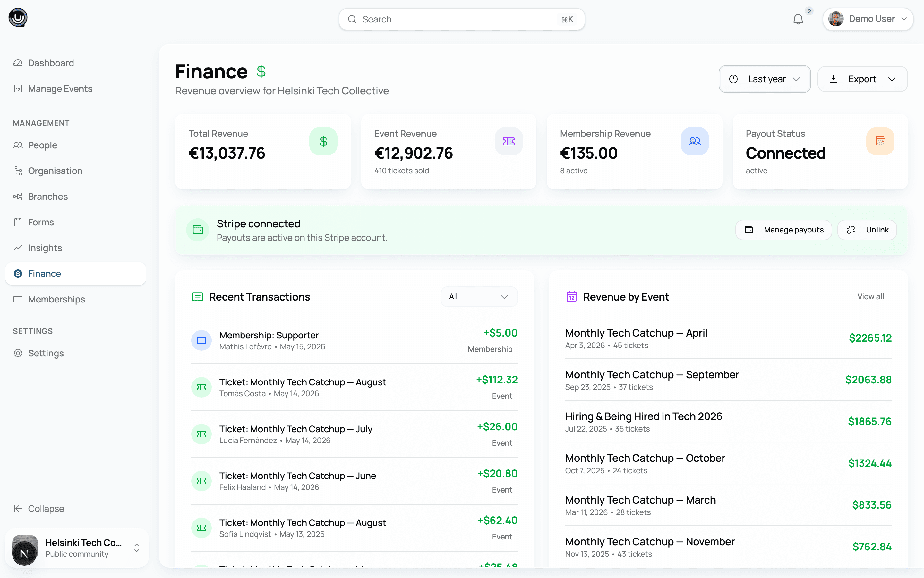Expand the Demo User account menu chevron
This screenshot has height=578, width=924.
[x=904, y=19]
